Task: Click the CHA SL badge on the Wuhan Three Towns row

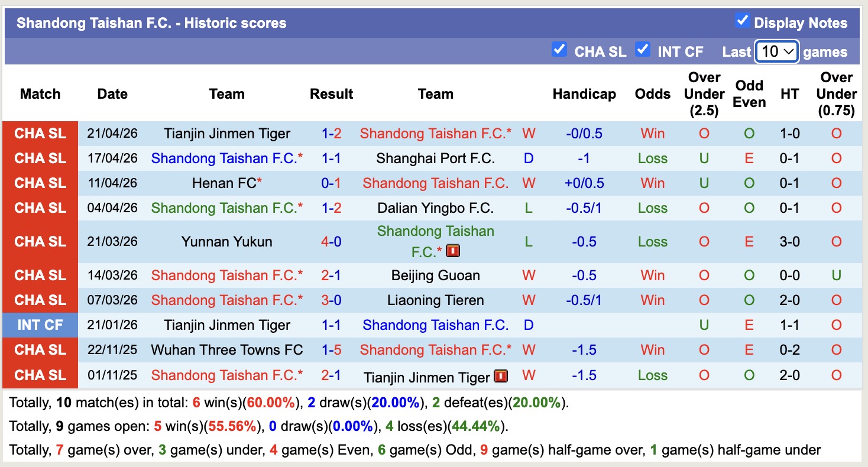Action: [x=40, y=350]
